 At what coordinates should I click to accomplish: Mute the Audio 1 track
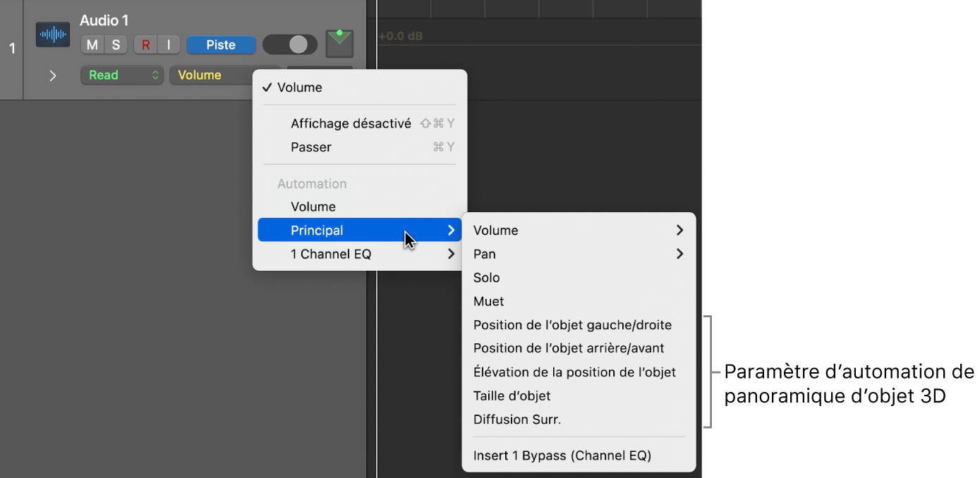92,45
